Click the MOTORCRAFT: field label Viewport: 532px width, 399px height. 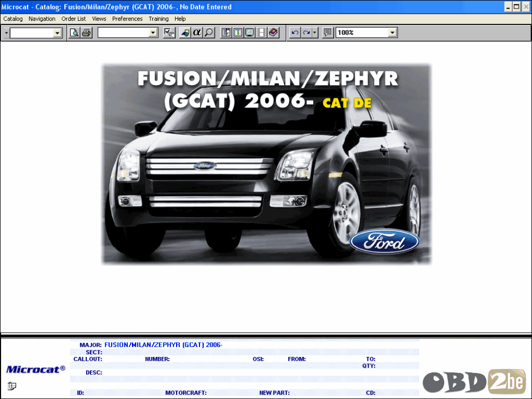click(x=186, y=393)
